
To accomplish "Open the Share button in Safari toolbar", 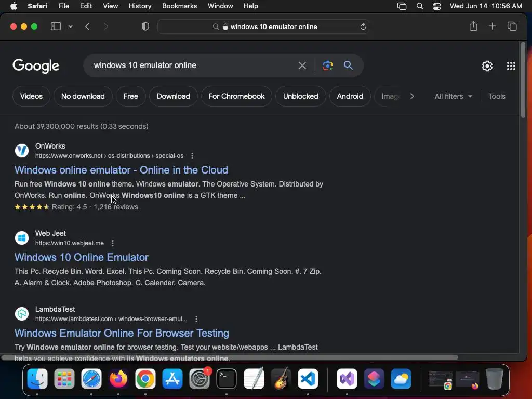I will point(473,26).
